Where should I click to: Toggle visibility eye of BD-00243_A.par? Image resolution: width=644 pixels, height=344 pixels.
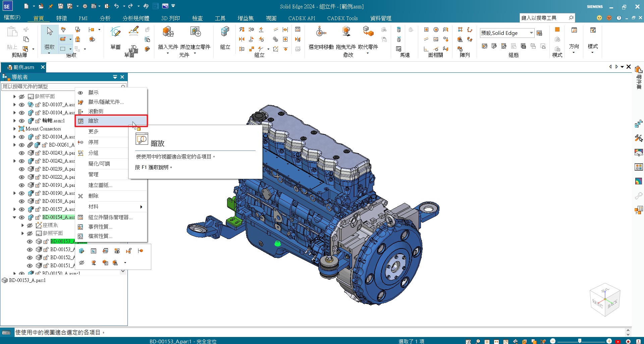(22, 153)
